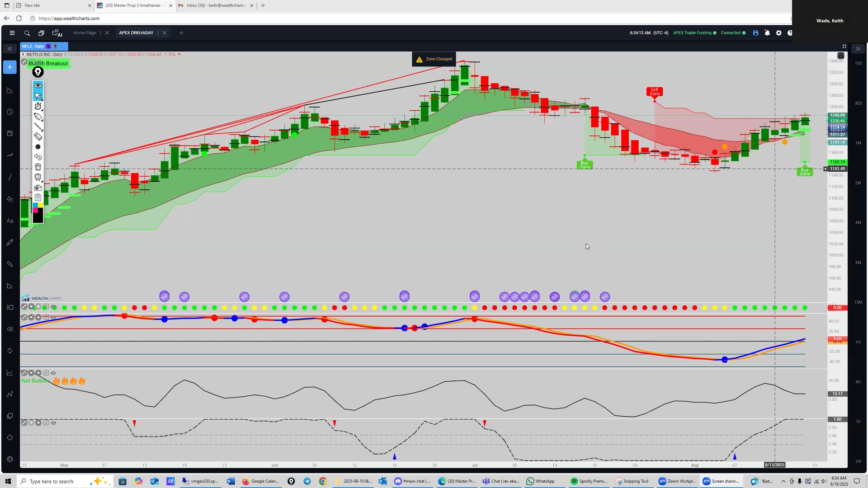
Task: Click the trash delete drawings icon
Action: (38, 167)
